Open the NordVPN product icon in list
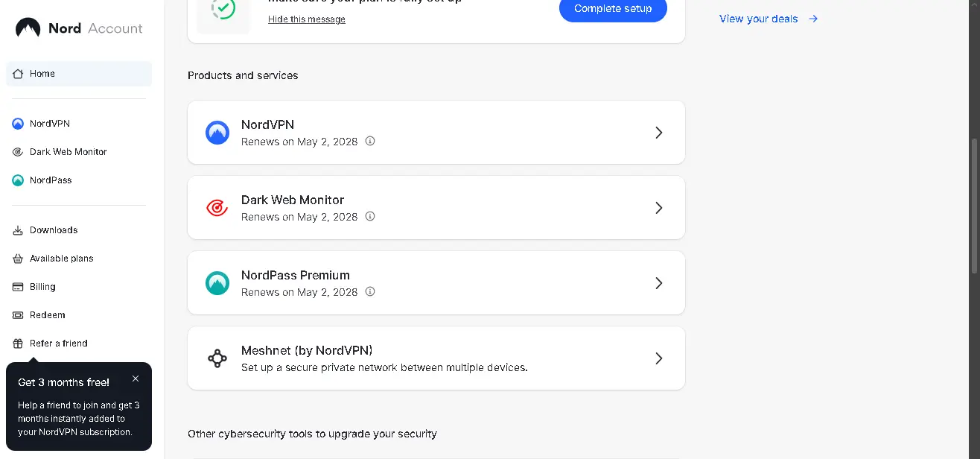 [217, 133]
